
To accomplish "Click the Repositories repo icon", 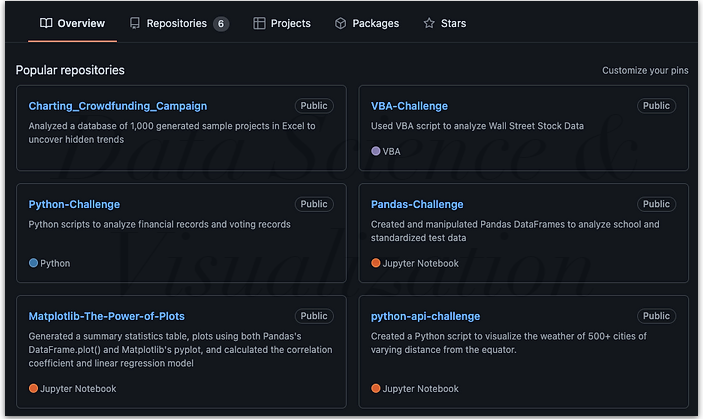I will [135, 23].
